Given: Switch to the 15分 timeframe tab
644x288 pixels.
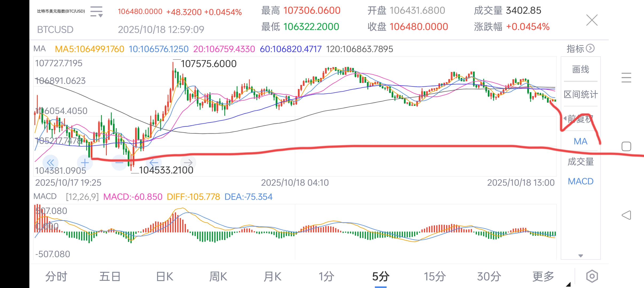Looking at the screenshot, I should 435,277.
